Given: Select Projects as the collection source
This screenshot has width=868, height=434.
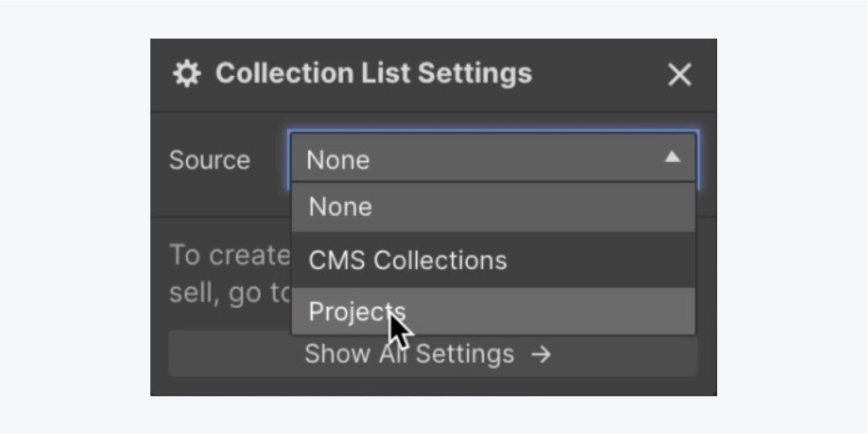Looking at the screenshot, I should pyautogui.click(x=357, y=311).
